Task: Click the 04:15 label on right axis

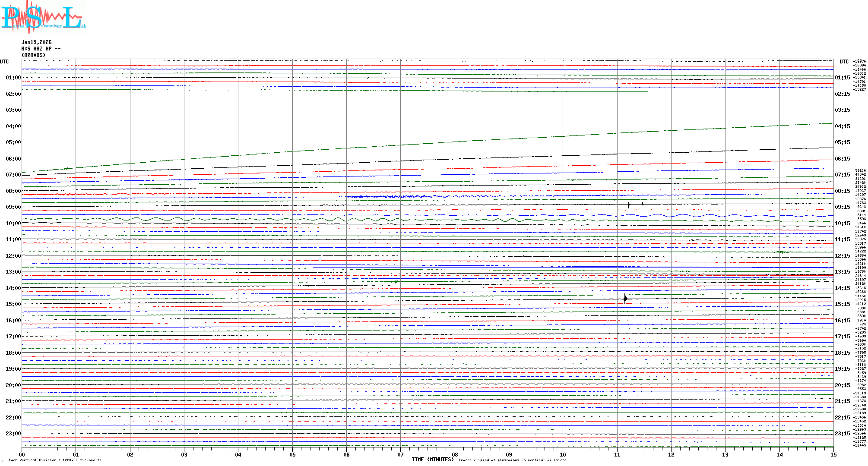Action: (842, 126)
